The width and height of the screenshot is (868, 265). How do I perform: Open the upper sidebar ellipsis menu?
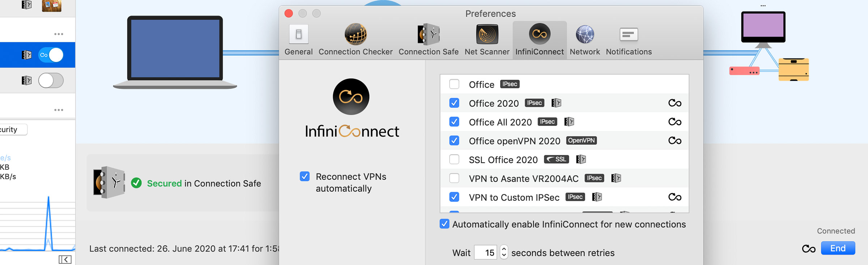pyautogui.click(x=59, y=34)
